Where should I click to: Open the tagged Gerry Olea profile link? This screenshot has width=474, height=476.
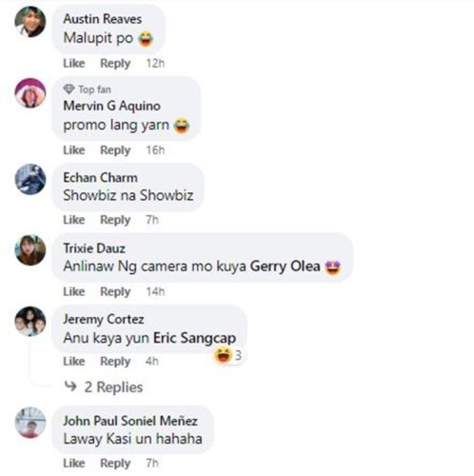[285, 267]
